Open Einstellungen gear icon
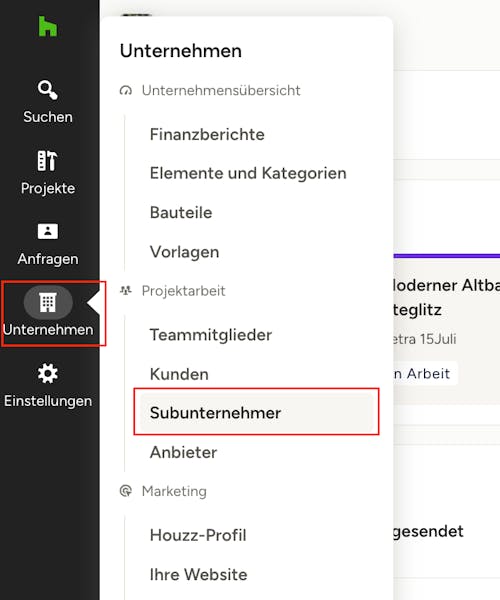The width and height of the screenshot is (500, 600). point(48,373)
